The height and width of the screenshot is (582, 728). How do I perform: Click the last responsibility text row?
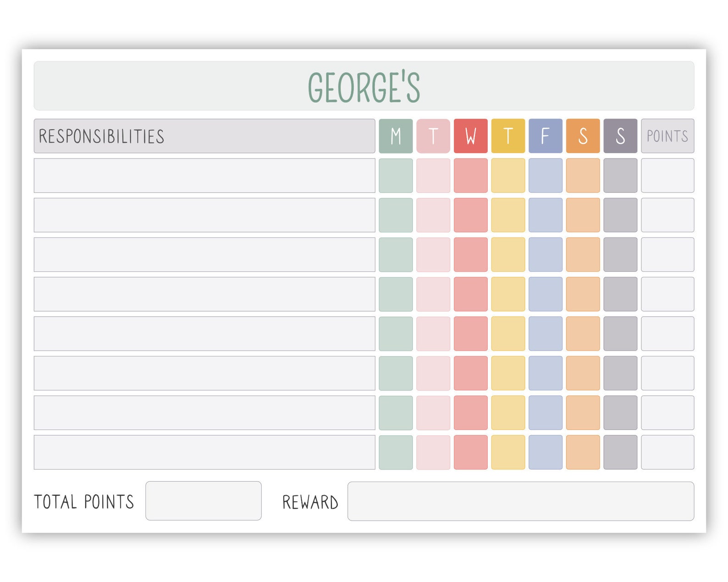pyautogui.click(x=204, y=452)
